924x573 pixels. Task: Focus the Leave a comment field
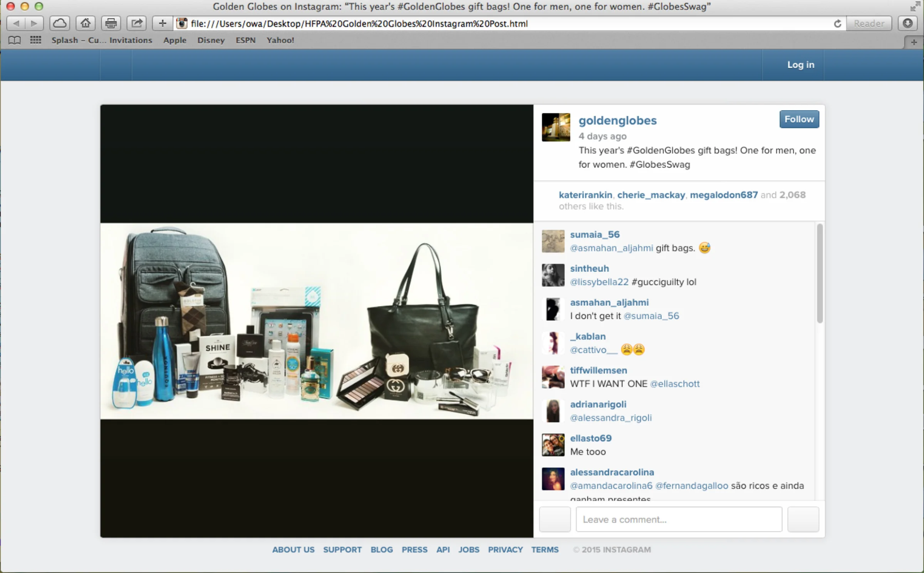[679, 519]
